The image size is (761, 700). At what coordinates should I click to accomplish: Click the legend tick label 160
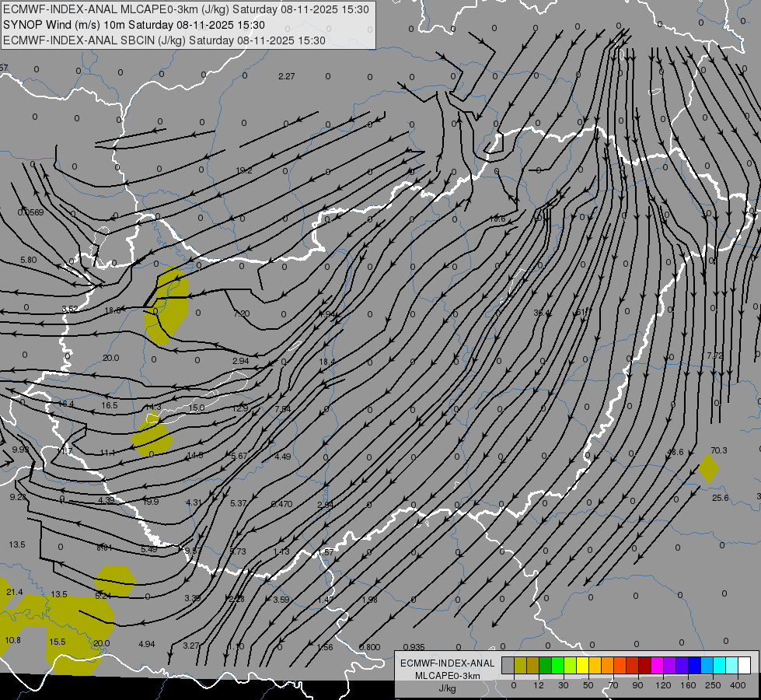tap(688, 685)
